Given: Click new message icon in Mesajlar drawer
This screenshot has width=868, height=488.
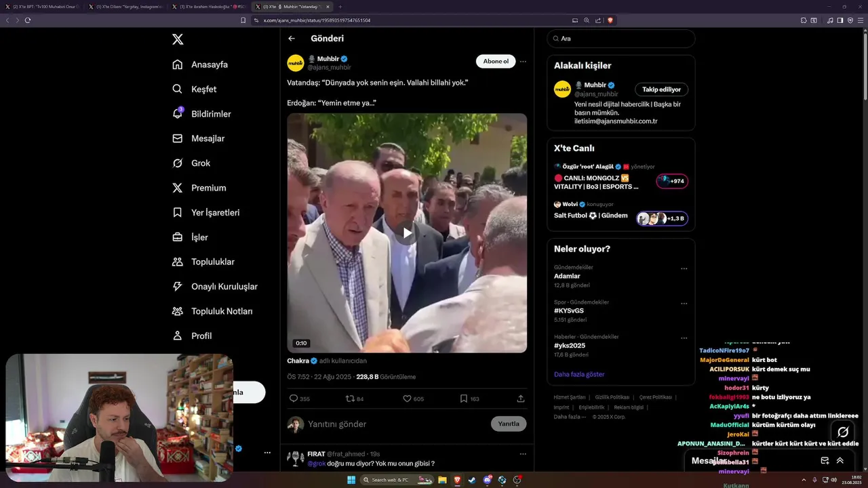Looking at the screenshot, I should click(x=825, y=460).
